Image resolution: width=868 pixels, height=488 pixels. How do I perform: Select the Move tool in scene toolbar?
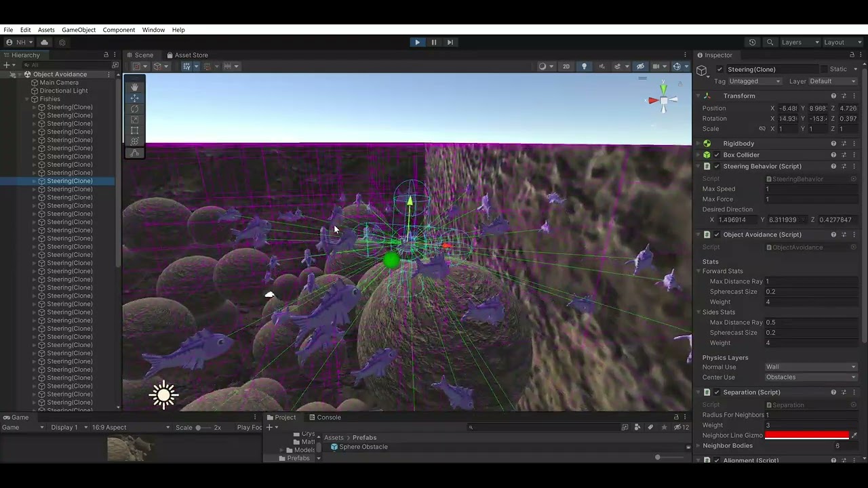point(134,98)
